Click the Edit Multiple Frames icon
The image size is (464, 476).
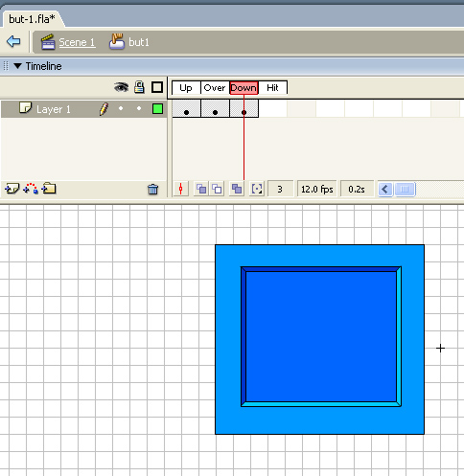(x=237, y=189)
